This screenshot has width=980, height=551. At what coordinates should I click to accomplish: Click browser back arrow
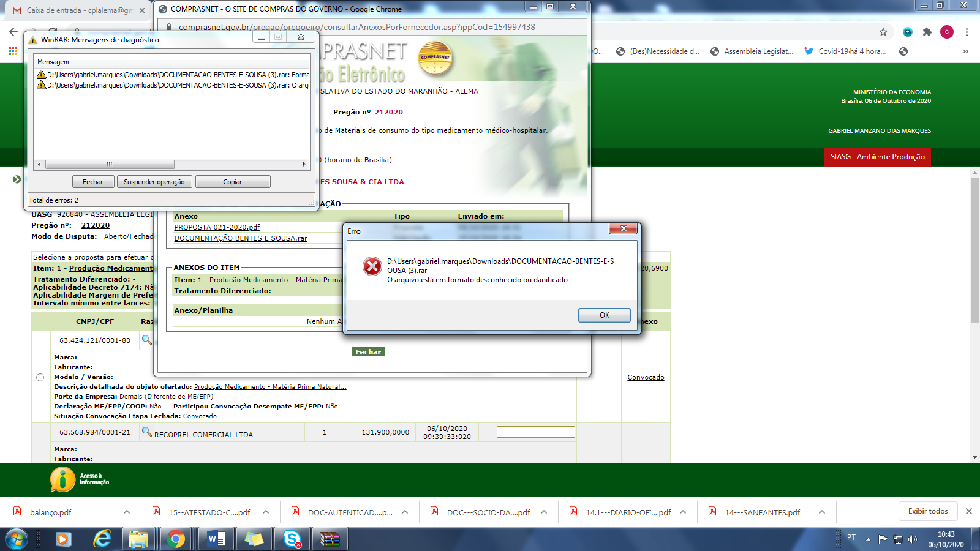13,32
